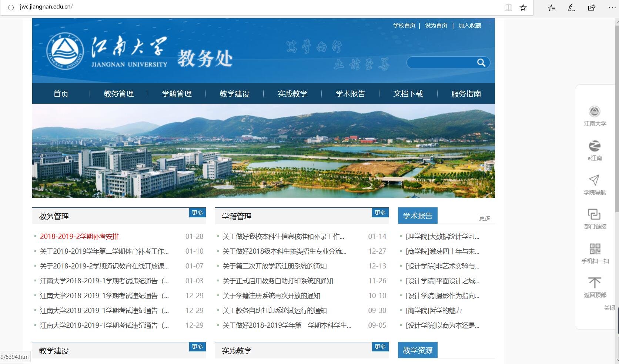Toggle the favorites star for this page
Image resolution: width=619 pixels, height=364 pixels.
click(x=523, y=7)
